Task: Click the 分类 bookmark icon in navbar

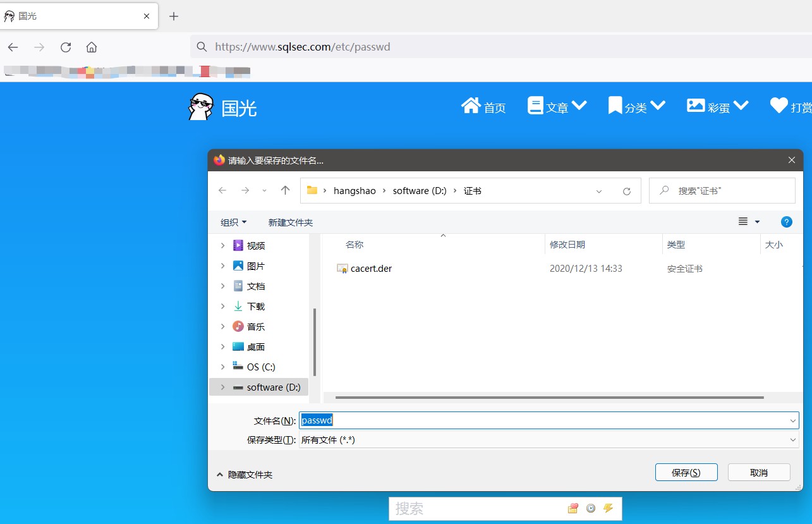Action: coord(614,105)
